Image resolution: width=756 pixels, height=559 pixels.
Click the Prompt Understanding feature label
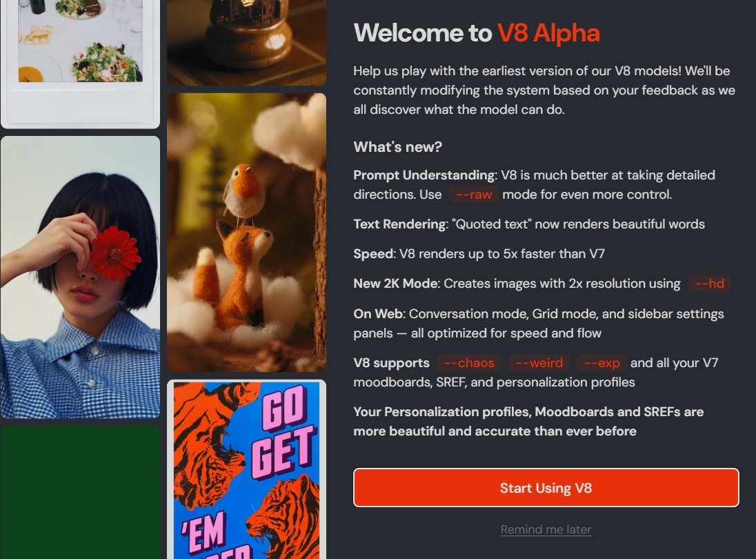click(424, 175)
